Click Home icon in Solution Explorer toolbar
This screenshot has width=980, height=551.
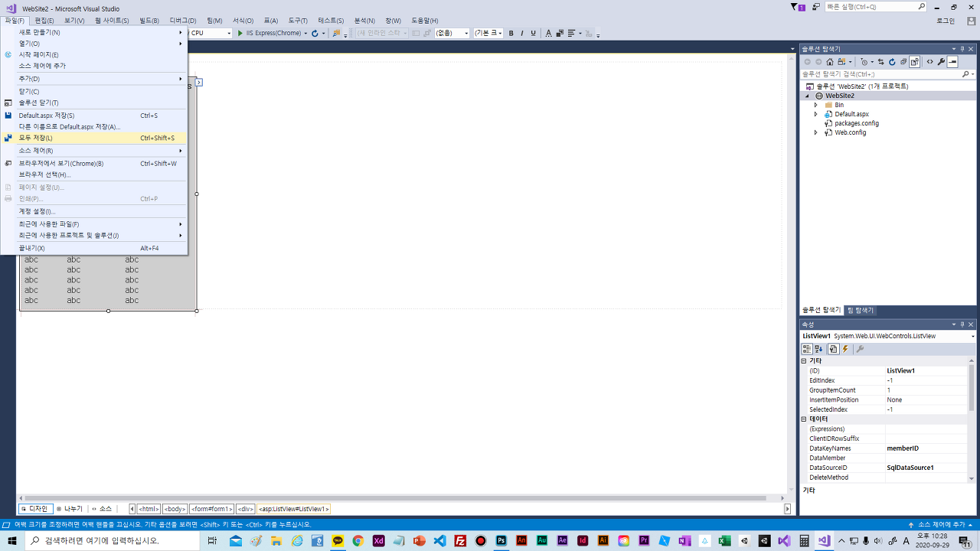830,62
